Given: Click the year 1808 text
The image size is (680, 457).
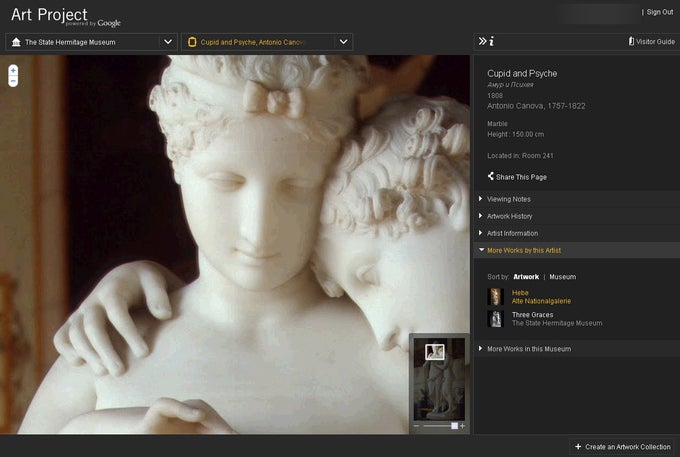Looking at the screenshot, I should (495, 95).
